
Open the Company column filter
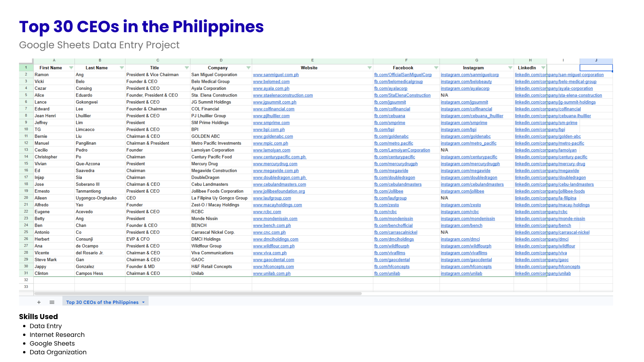tap(249, 68)
